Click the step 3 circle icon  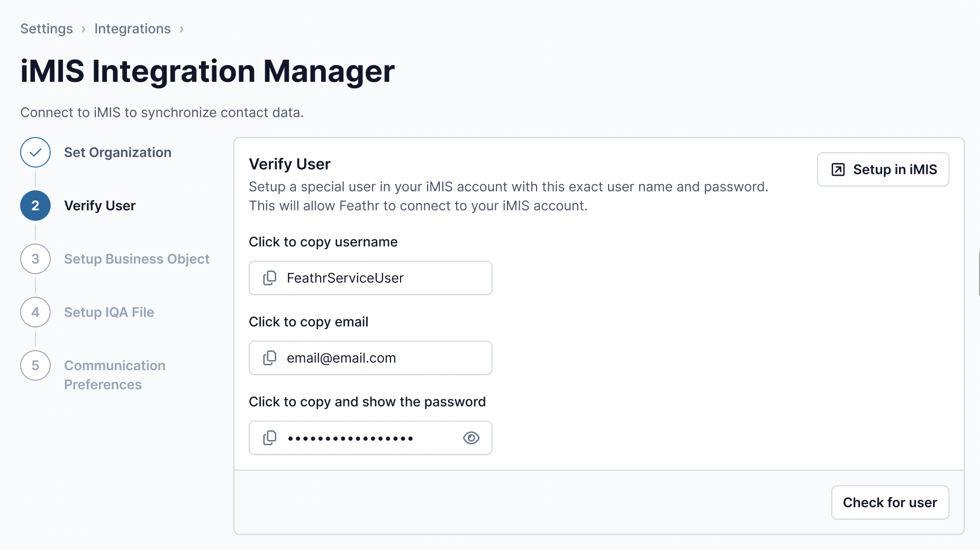pos(35,259)
